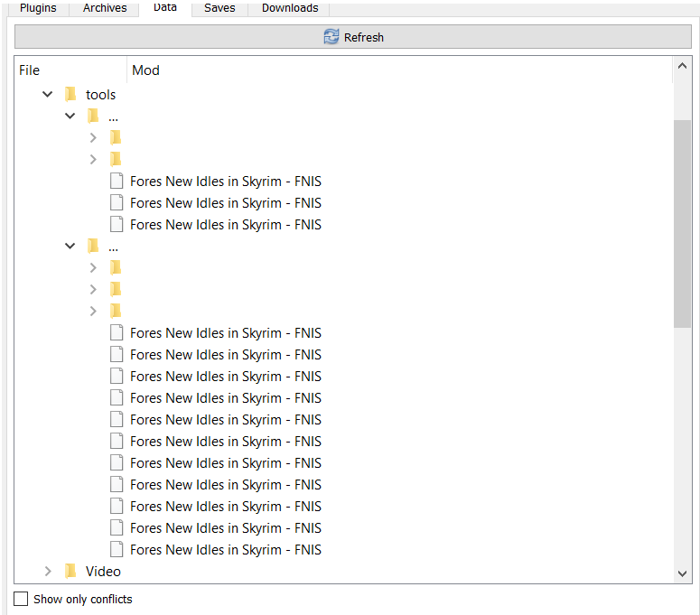
Task: Enable the Show only conflicts checkbox
Action: point(21,599)
